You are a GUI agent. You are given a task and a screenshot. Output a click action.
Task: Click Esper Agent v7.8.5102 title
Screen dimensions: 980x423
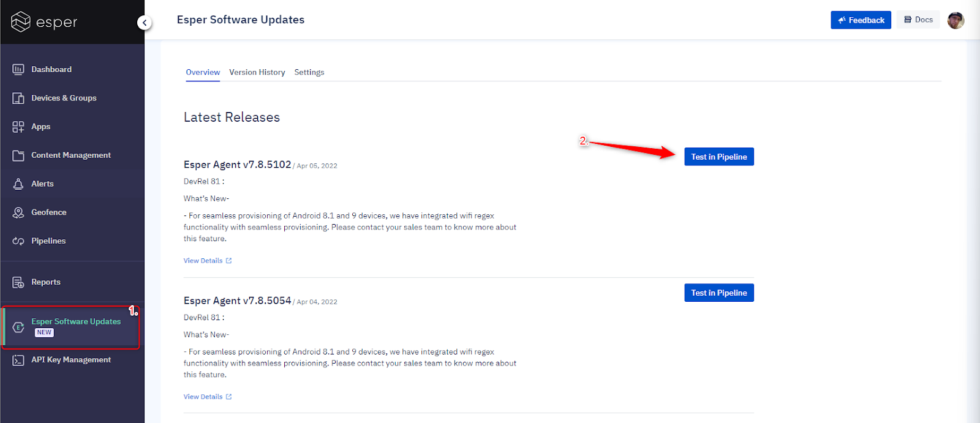click(237, 165)
